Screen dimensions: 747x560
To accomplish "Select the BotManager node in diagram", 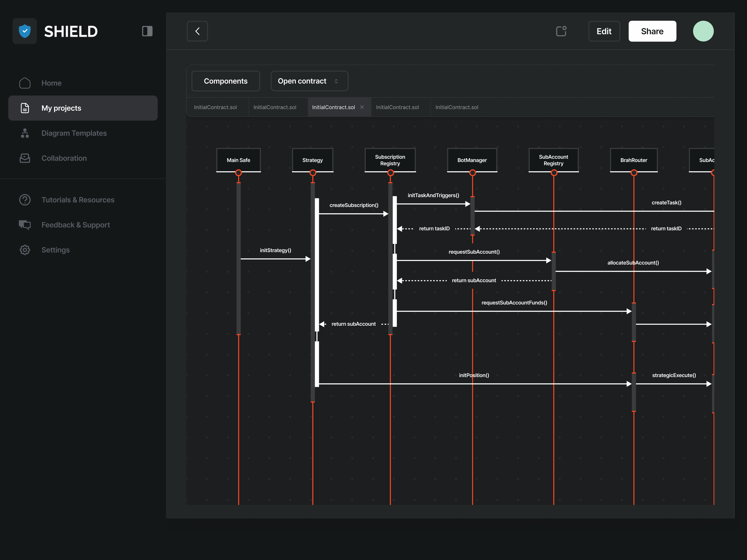I will click(472, 160).
